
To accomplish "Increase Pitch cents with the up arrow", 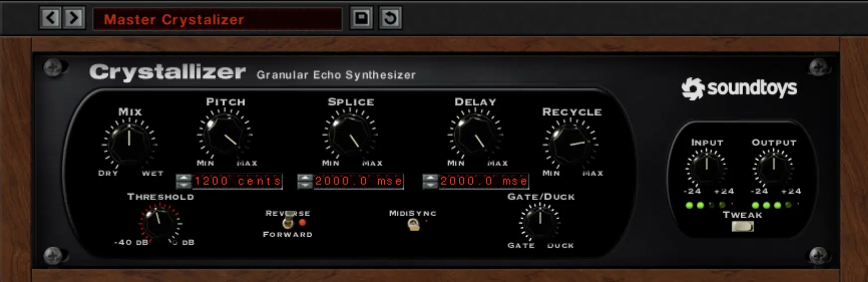I will point(184,177).
